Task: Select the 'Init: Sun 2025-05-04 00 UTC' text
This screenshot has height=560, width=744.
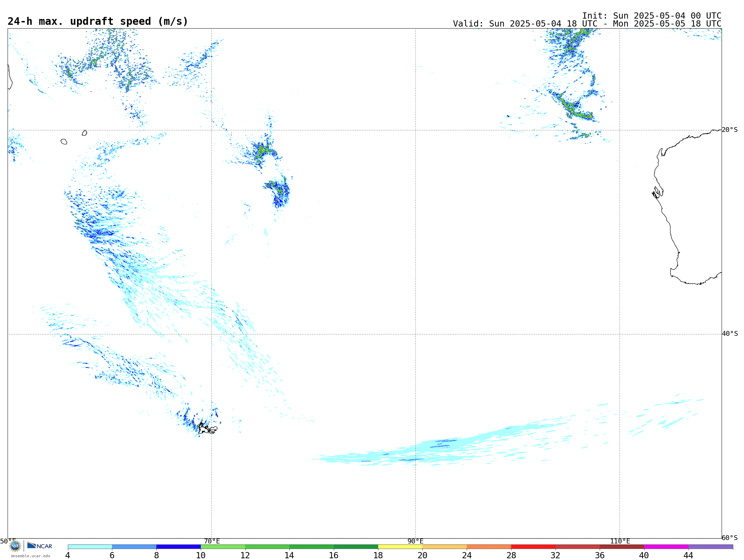Action: click(652, 16)
